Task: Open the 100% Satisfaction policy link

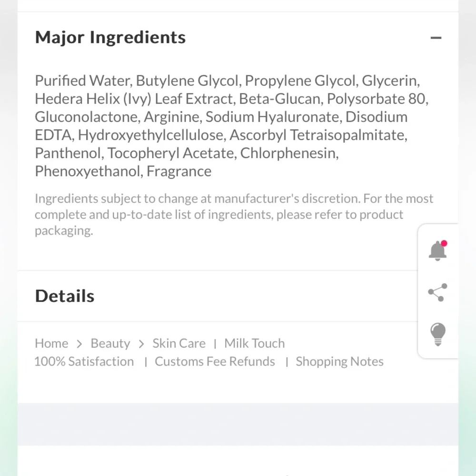Action: [x=84, y=362]
